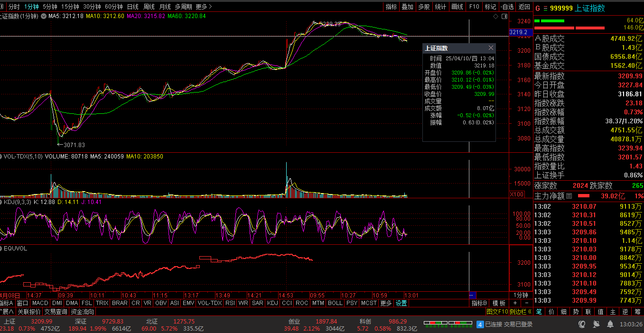Switch to the 主 main-force tab
This screenshot has height=333, width=644.
click(x=613, y=312)
